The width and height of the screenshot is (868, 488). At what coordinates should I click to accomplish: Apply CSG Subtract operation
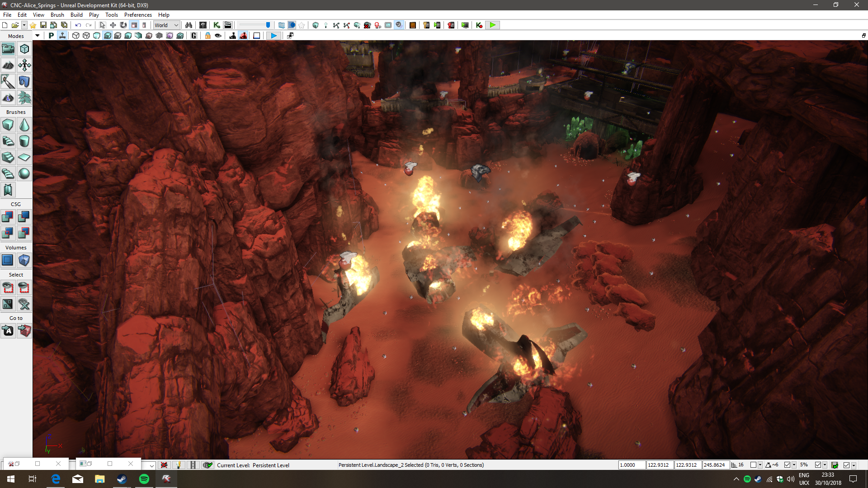24,217
